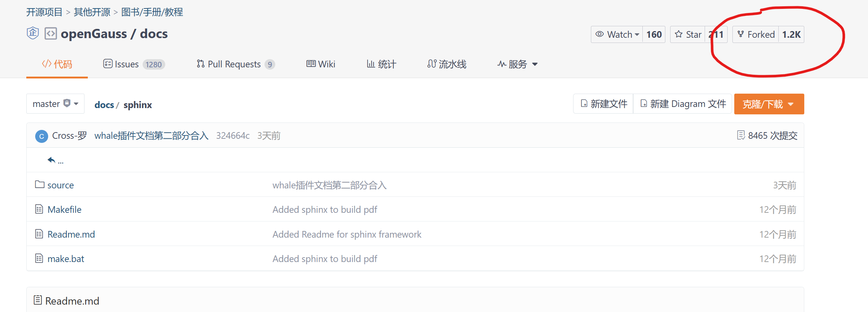Open make.bat commit 'Added sphinx to build pdf'
The height and width of the screenshot is (312, 868).
point(325,259)
